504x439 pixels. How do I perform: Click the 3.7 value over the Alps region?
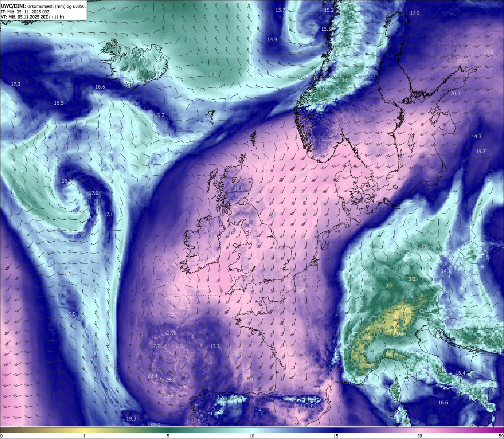click(389, 285)
